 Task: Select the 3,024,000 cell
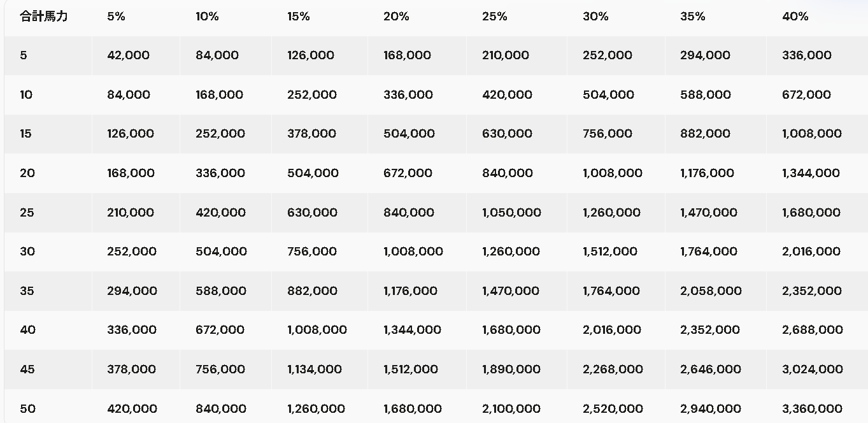pos(812,369)
